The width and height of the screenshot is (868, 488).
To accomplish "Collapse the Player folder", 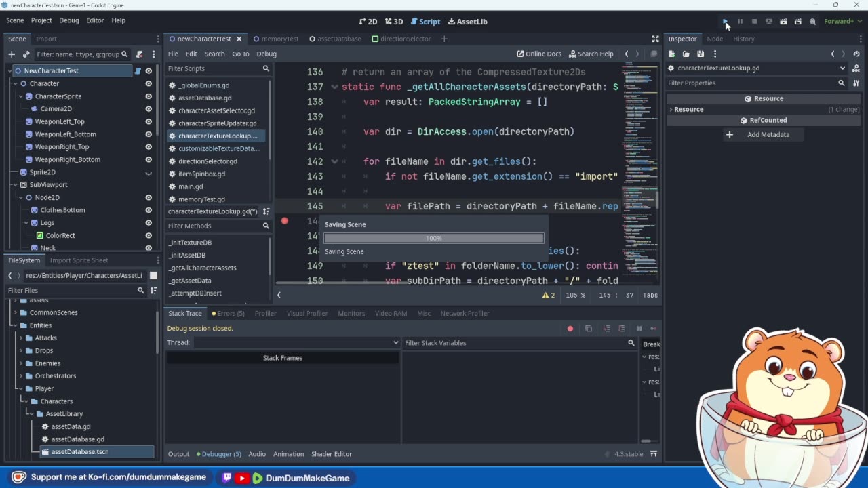I will pos(21,389).
